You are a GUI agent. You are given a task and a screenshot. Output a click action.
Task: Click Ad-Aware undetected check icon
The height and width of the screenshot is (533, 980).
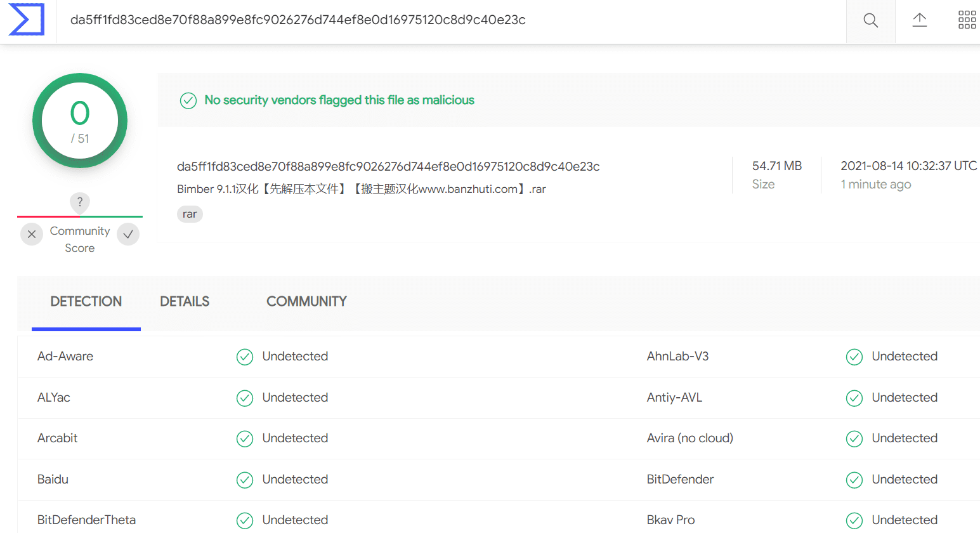(x=245, y=357)
